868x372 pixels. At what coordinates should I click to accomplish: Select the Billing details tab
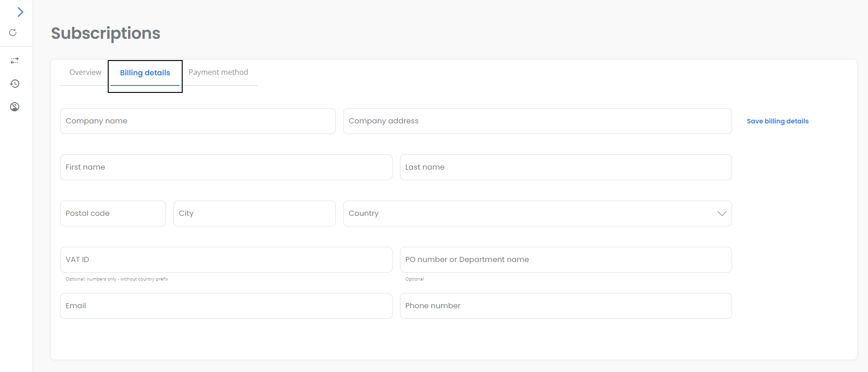145,73
